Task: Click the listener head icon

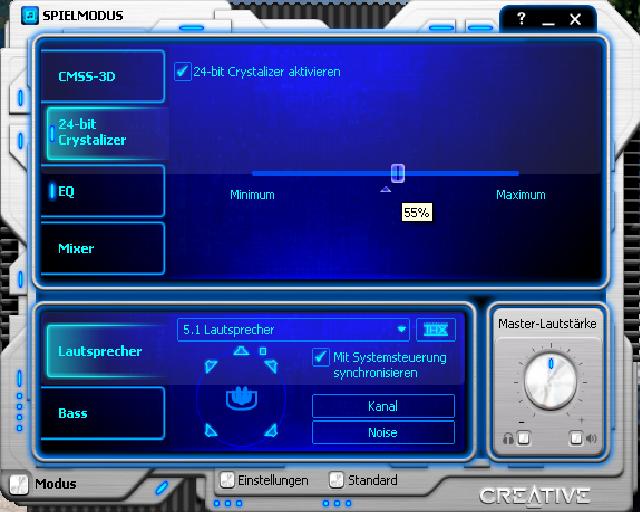Action: pyautogui.click(x=241, y=397)
